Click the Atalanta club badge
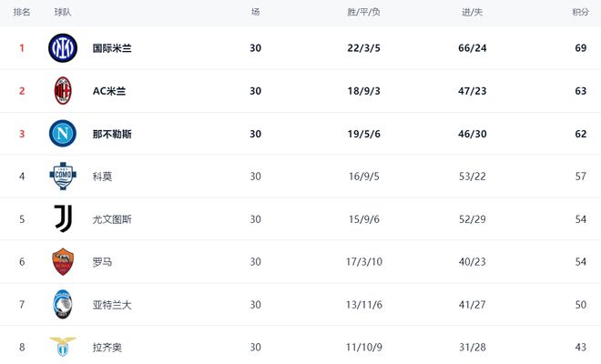 click(x=63, y=305)
